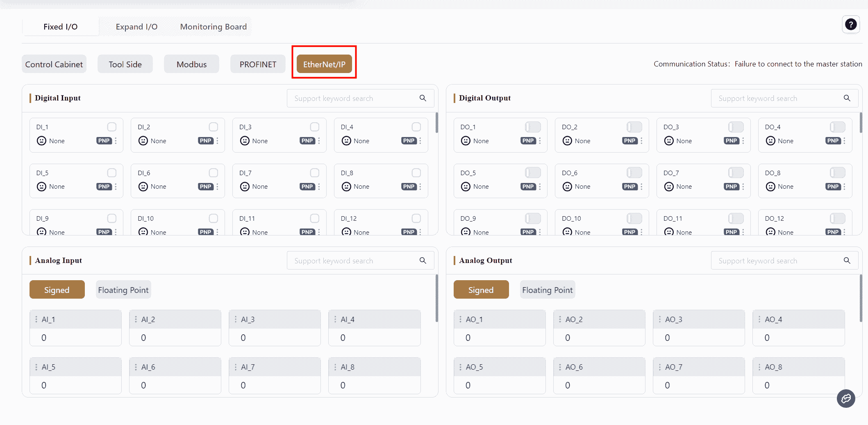Click the smiley face icon under DO_2
Image resolution: width=868 pixels, height=425 pixels.
pos(567,141)
